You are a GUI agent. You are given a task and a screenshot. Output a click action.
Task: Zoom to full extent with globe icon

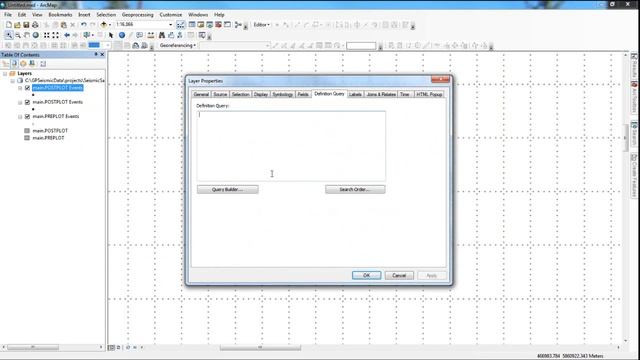pos(36,36)
